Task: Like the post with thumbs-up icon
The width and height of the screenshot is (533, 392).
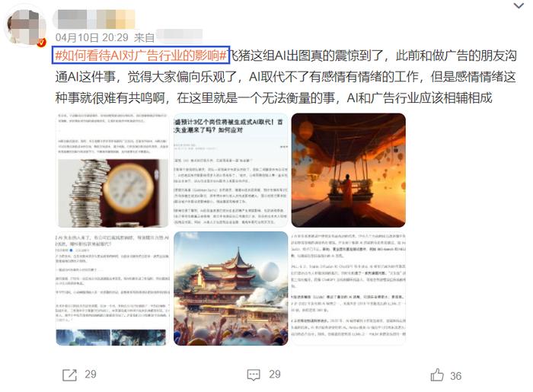Action: point(437,375)
